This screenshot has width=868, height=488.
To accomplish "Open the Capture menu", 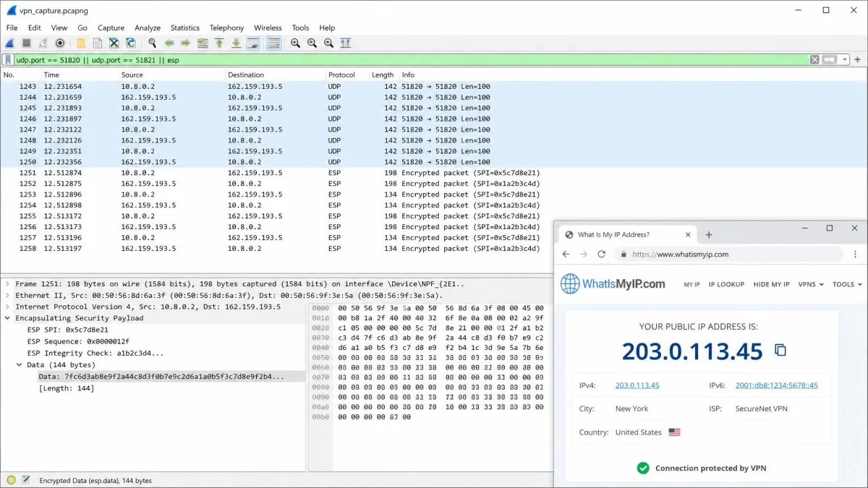I will pyautogui.click(x=111, y=27).
